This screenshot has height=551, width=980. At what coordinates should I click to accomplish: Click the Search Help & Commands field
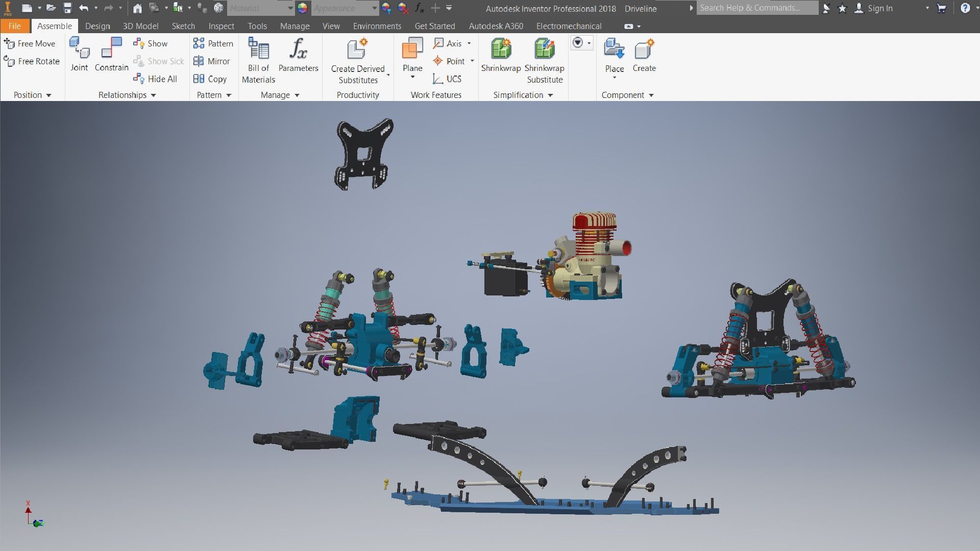coord(756,8)
